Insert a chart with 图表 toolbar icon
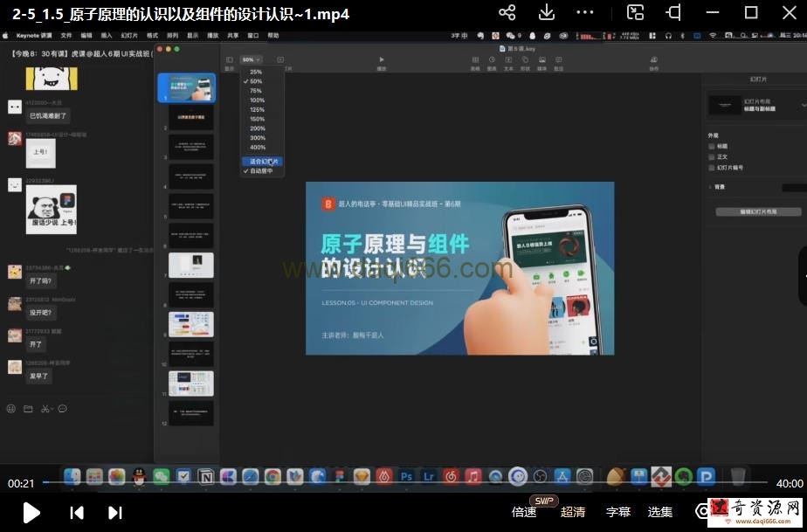 492,59
